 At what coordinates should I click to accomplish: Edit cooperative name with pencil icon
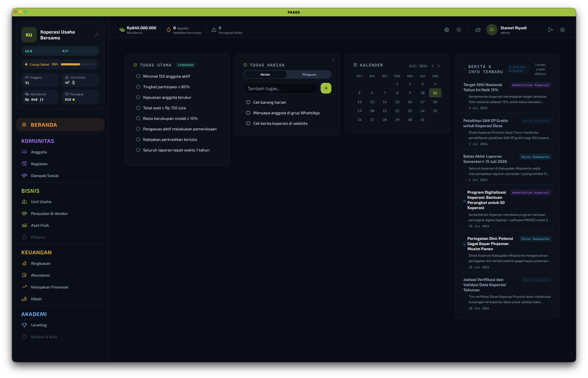click(96, 35)
